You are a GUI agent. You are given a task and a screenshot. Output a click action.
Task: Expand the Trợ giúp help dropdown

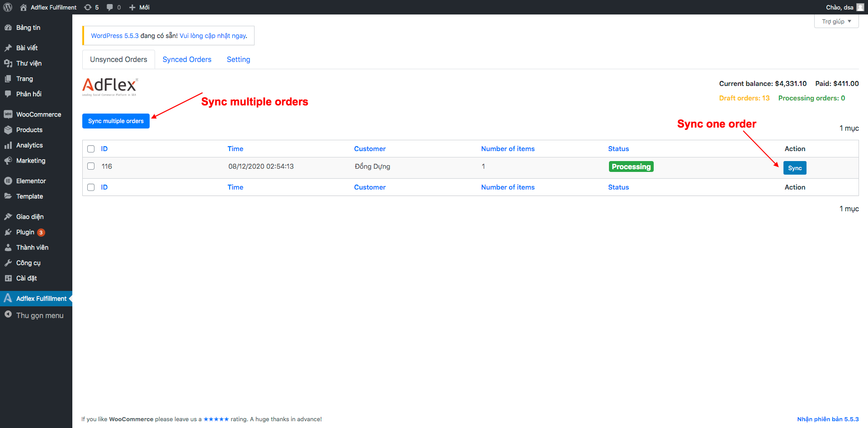tap(836, 21)
